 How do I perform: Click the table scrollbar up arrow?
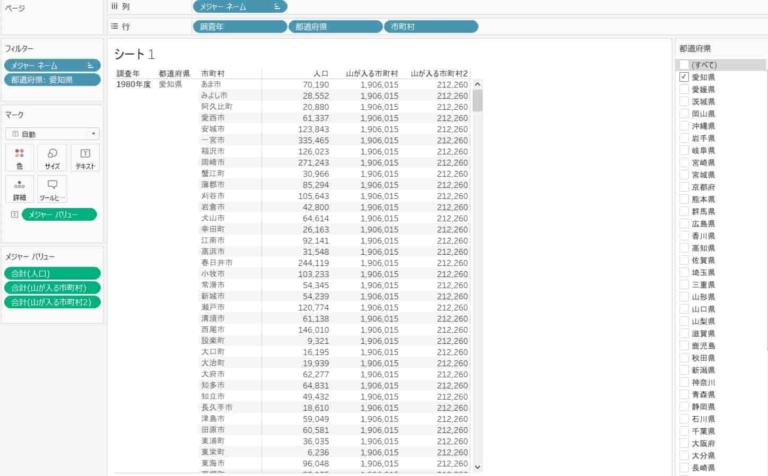[x=477, y=86]
